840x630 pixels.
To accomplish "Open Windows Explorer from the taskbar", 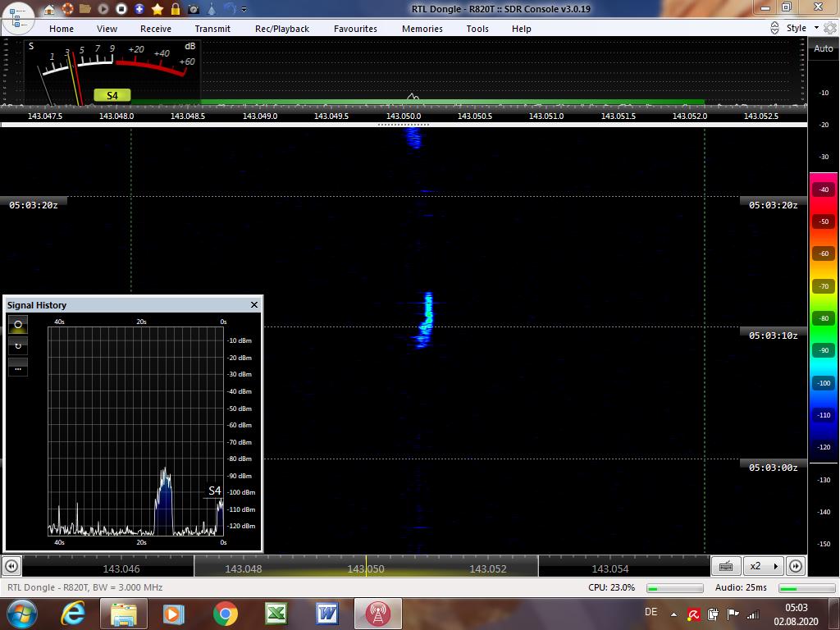I will (x=123, y=614).
